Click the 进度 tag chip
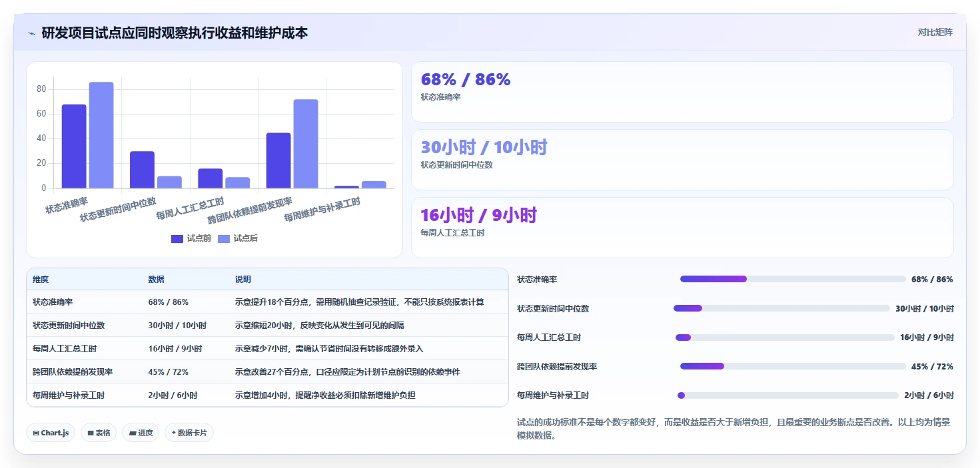The height and width of the screenshot is (468, 980). tap(141, 433)
